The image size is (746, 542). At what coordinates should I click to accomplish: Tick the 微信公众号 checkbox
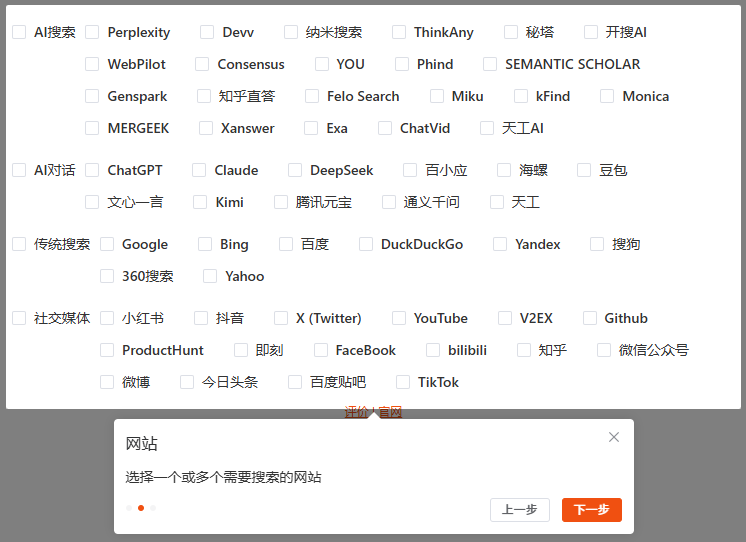click(x=604, y=350)
